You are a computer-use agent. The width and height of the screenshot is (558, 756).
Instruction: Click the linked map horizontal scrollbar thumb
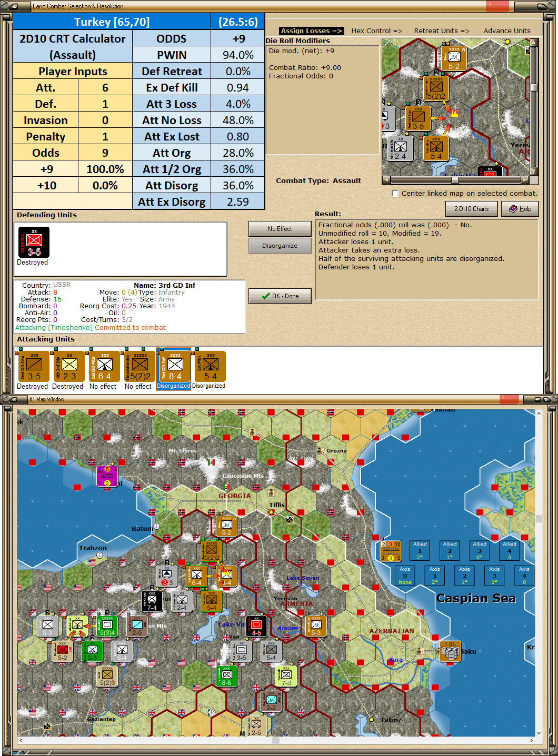[455, 180]
